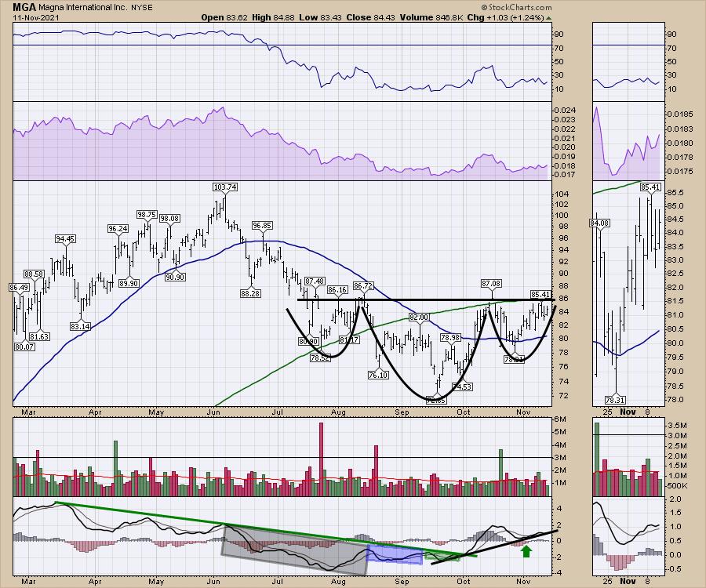
Task: Click the 82.00 September price label
Action: point(420,317)
